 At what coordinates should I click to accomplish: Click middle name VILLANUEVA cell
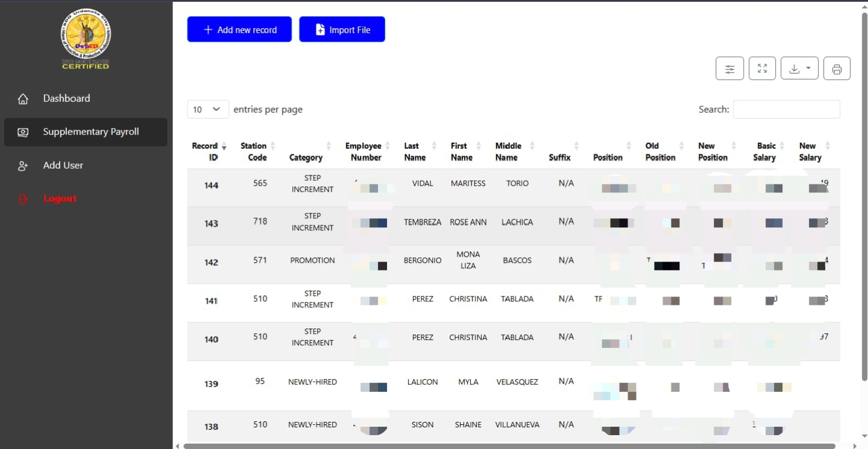pos(517,424)
